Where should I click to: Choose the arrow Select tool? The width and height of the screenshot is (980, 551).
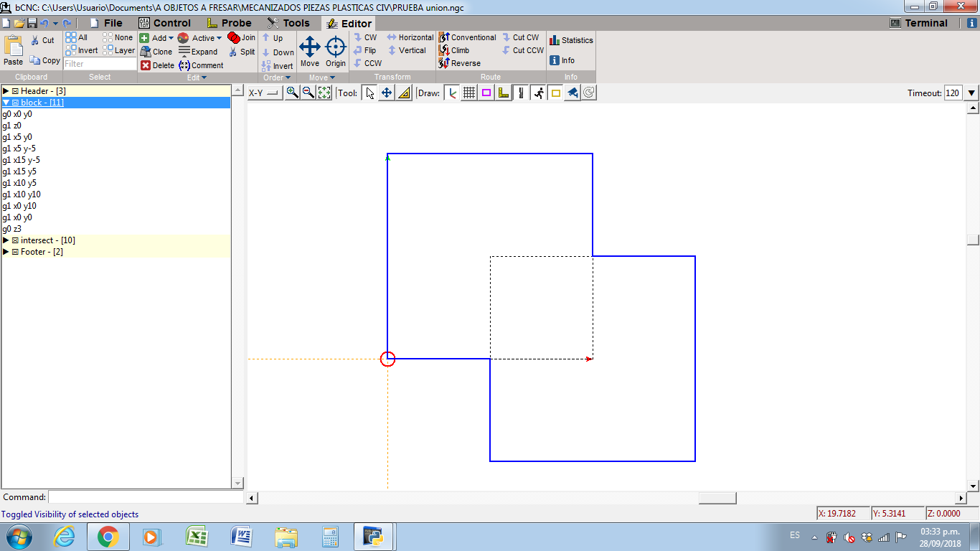point(369,93)
